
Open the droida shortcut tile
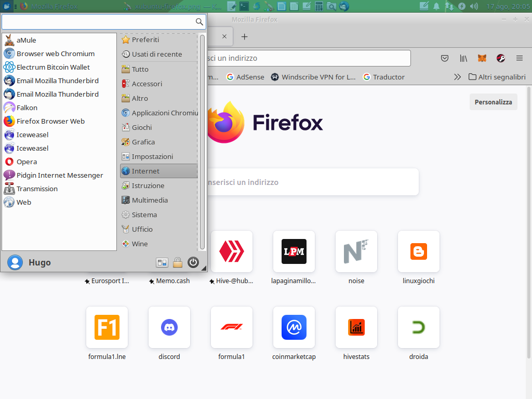coord(419,327)
